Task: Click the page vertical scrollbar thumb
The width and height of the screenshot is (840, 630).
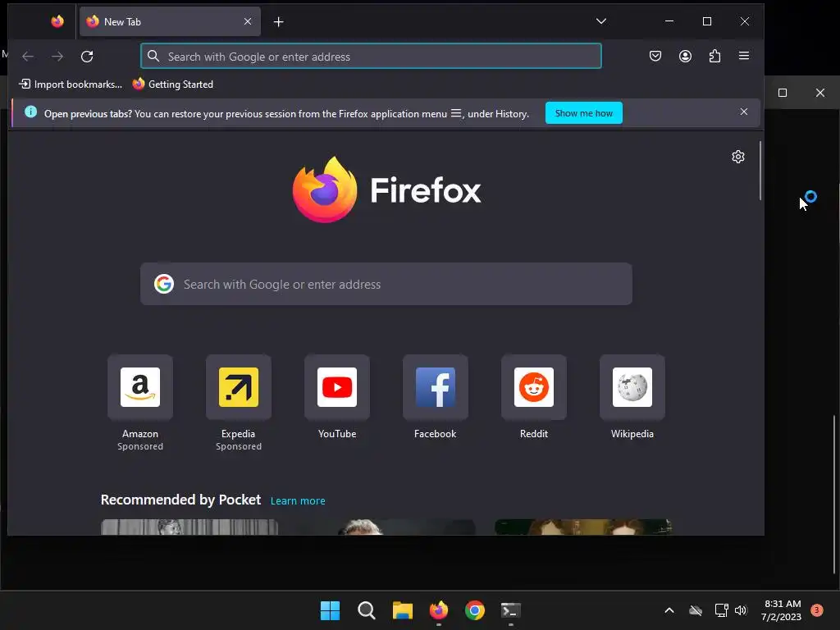Action: tap(760, 171)
